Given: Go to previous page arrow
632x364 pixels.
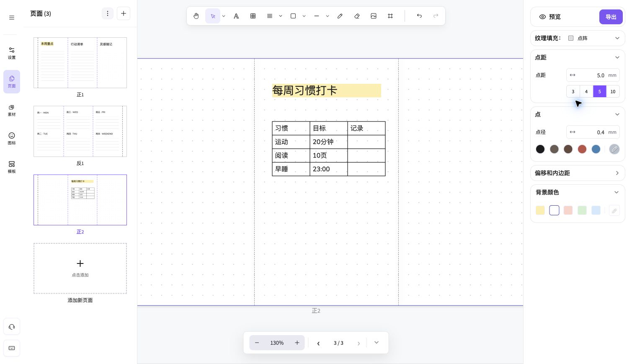Looking at the screenshot, I should [318, 343].
